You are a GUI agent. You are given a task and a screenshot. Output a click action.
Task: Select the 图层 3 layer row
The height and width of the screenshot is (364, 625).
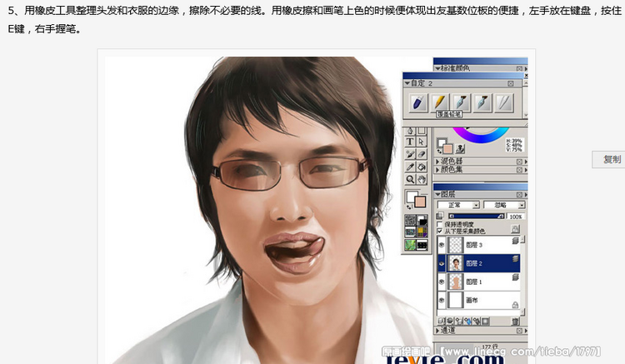pos(480,245)
